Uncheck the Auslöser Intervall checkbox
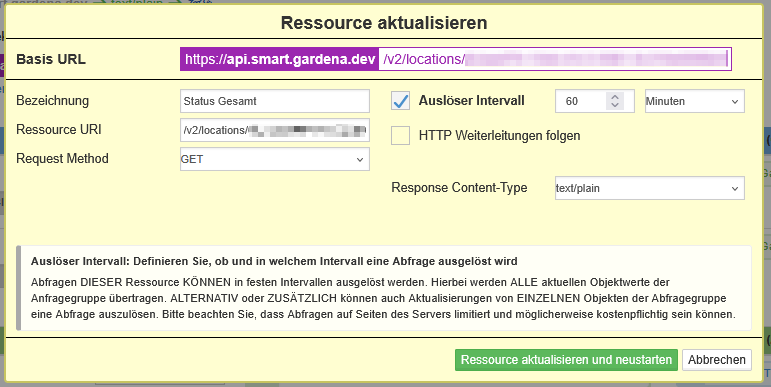 point(400,101)
